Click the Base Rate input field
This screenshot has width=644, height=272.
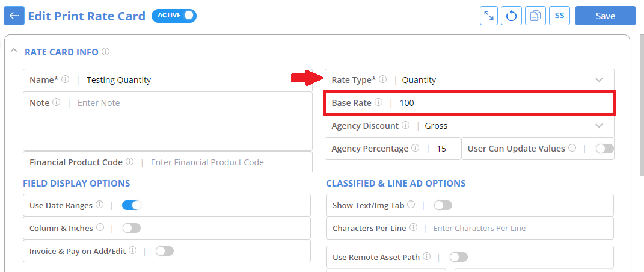click(469, 103)
